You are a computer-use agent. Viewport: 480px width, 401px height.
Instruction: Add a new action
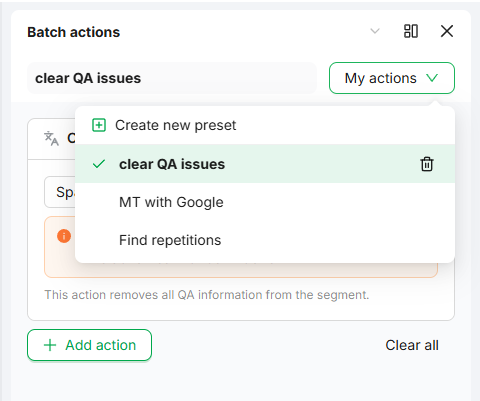point(89,345)
